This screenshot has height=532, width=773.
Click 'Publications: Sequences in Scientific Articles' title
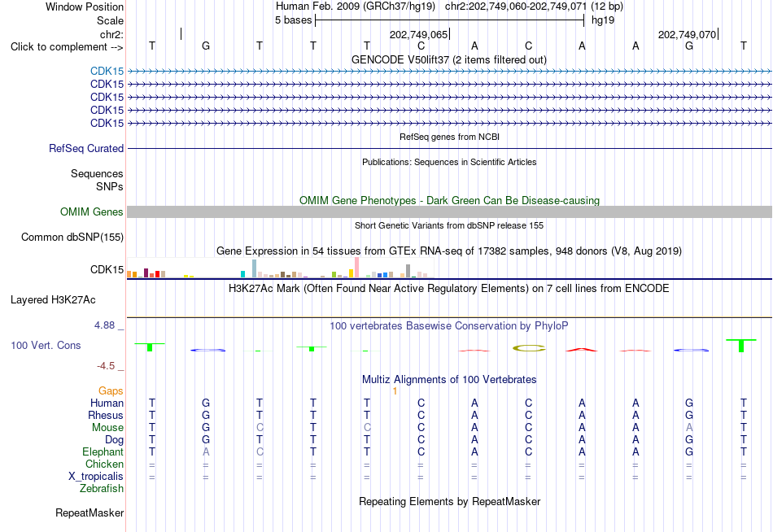[x=449, y=162]
